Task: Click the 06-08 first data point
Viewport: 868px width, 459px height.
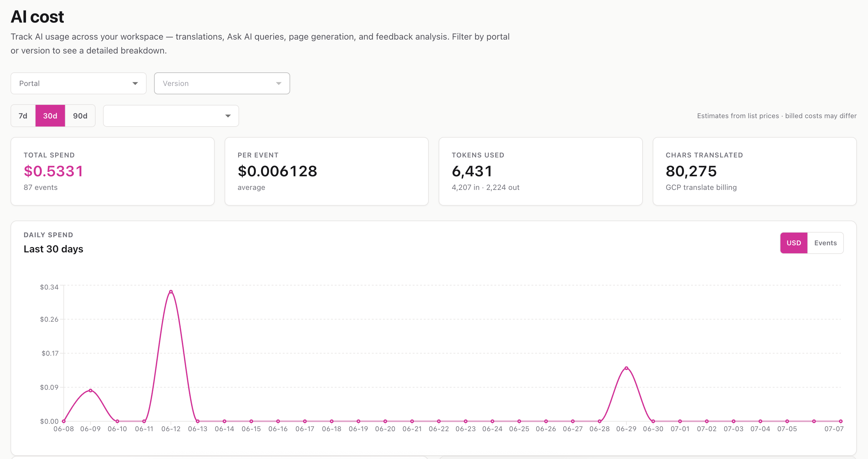Action: [64, 421]
